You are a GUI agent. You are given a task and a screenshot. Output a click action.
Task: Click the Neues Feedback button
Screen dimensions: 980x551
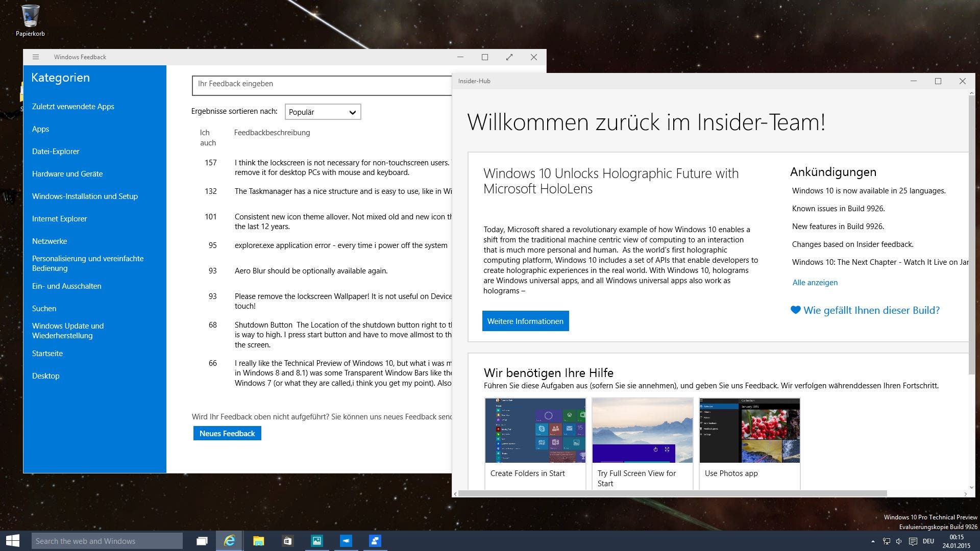point(227,433)
